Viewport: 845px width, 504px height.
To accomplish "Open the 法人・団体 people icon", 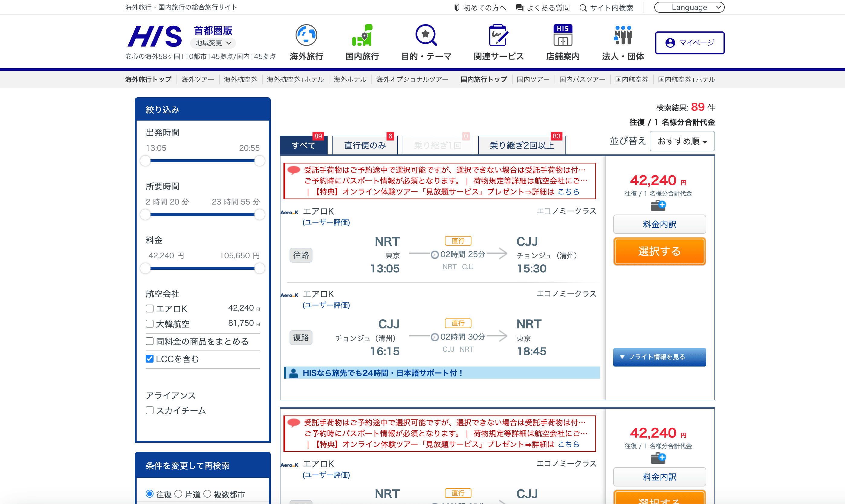I will coord(623,35).
